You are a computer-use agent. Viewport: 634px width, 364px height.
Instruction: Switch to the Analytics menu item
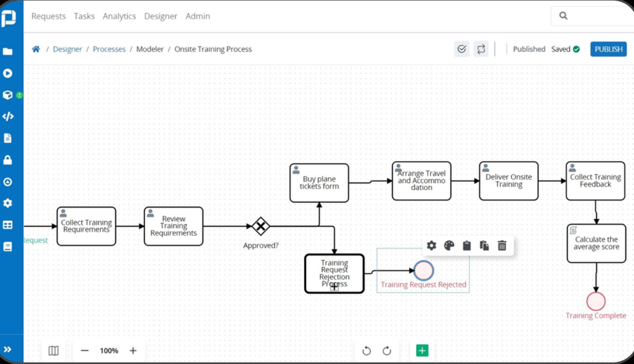119,16
